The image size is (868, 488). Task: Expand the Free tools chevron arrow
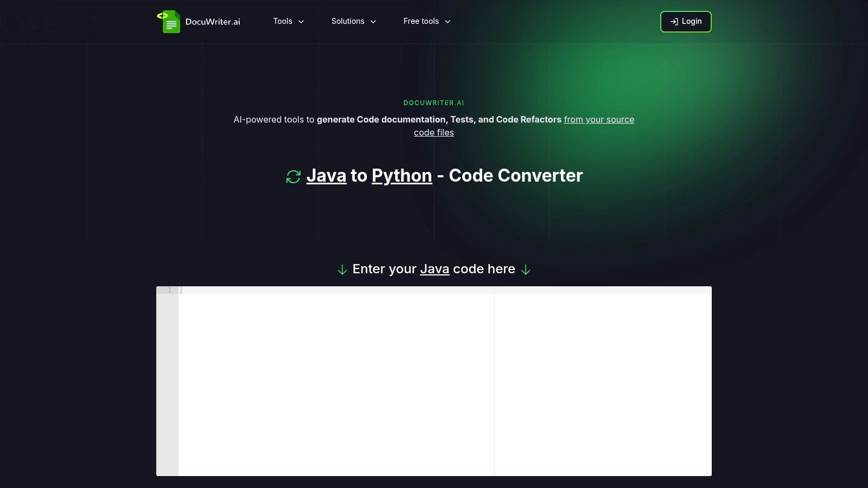(448, 22)
